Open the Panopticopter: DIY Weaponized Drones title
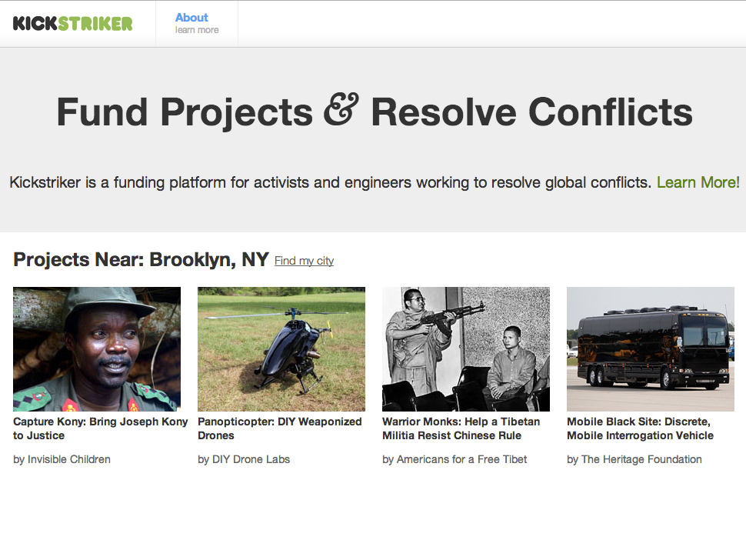Image resolution: width=746 pixels, height=560 pixels. 279,428
